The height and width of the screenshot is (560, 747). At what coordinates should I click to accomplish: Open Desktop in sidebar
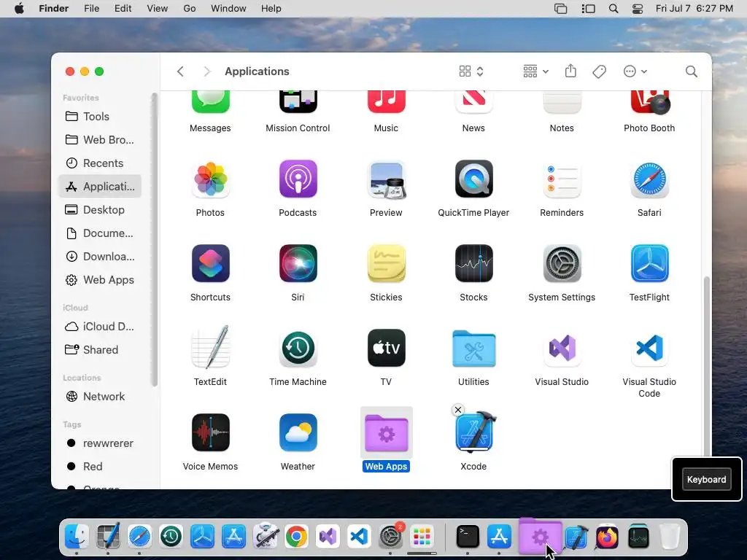(x=100, y=209)
